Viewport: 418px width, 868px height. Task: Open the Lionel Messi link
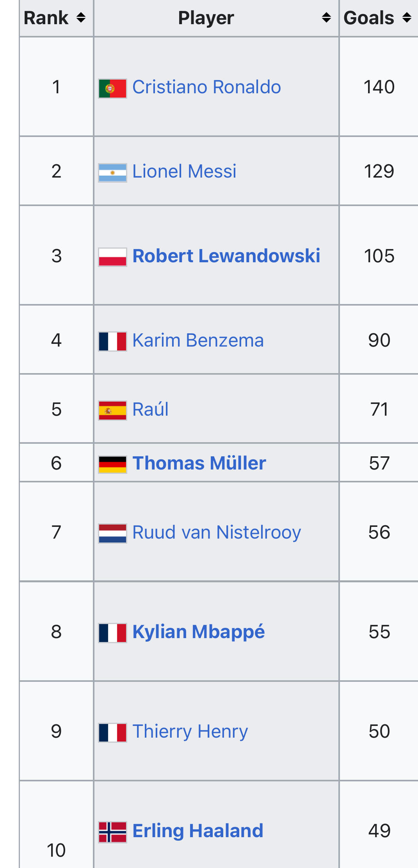(x=184, y=171)
